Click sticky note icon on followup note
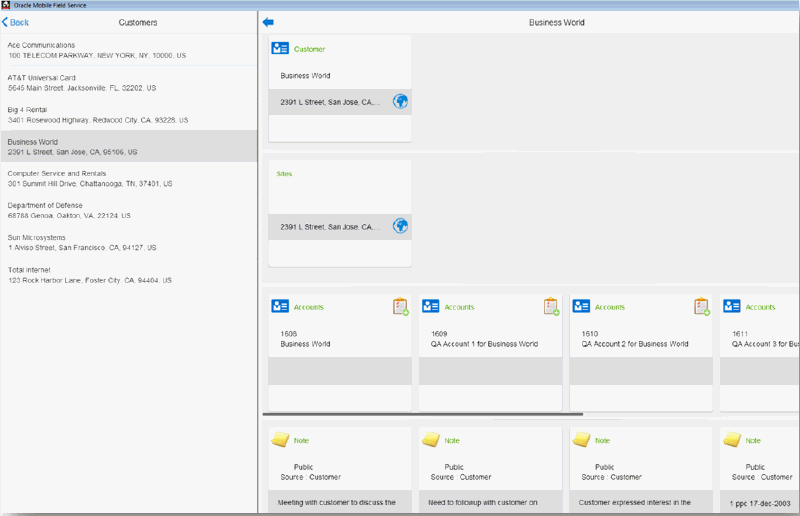 [x=431, y=439]
